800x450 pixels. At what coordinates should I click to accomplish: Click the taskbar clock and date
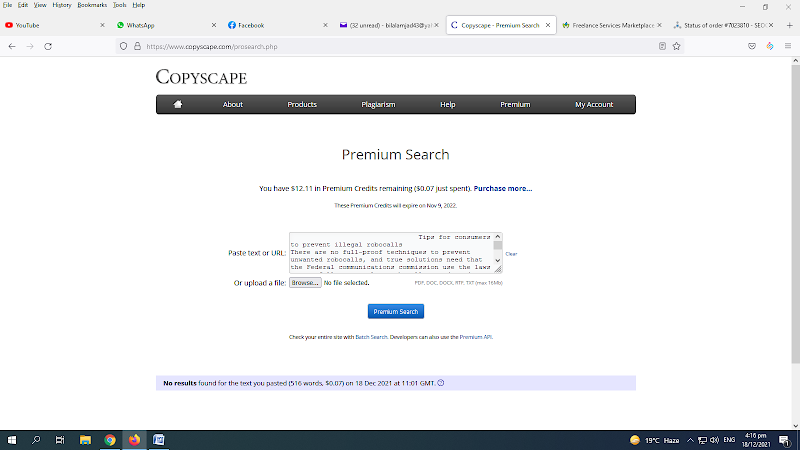coord(756,440)
